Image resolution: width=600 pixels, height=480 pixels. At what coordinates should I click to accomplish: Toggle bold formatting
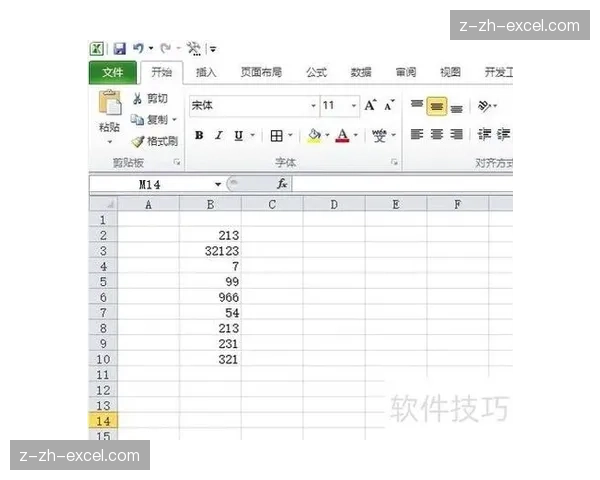(199, 135)
